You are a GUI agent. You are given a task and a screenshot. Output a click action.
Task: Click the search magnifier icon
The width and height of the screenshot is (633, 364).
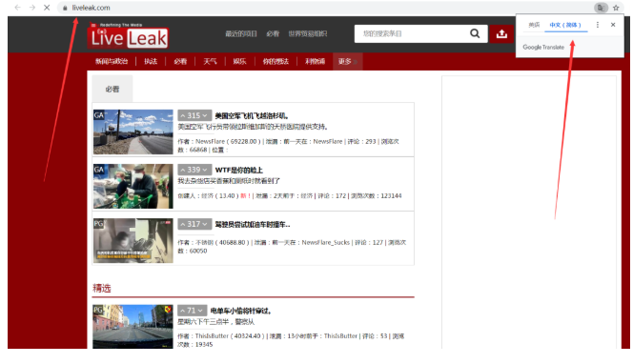(x=475, y=33)
